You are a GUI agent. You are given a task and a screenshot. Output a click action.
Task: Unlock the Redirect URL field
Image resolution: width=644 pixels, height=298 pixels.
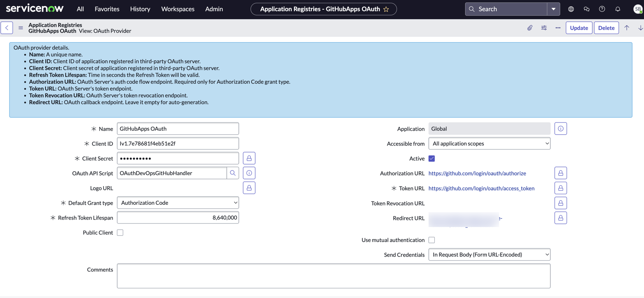(x=561, y=218)
